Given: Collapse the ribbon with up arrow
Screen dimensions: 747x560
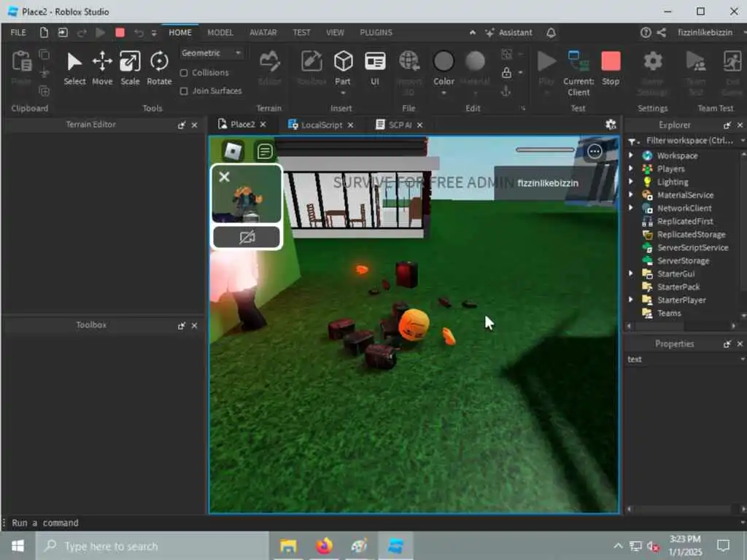Looking at the screenshot, I should 472,32.
